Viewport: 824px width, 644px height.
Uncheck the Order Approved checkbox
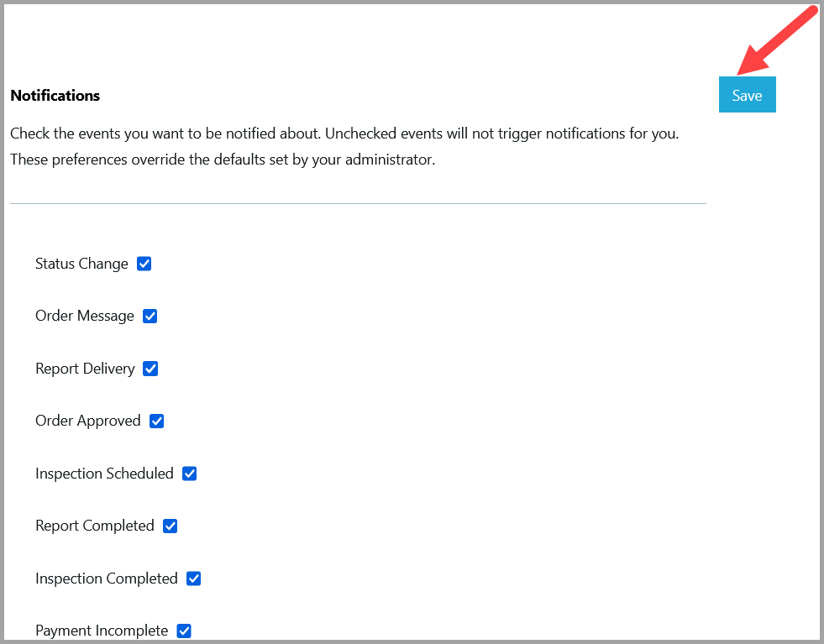156,421
